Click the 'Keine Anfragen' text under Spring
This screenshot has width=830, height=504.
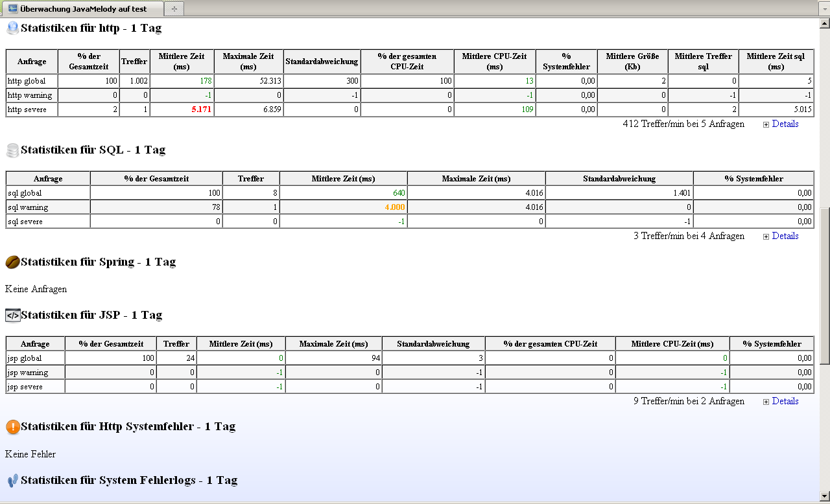pyautogui.click(x=36, y=289)
